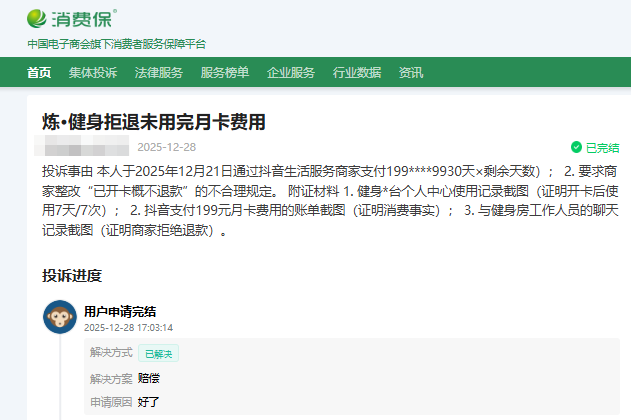Click the 17:03:14 progress timestamp
The image size is (631, 420).
(x=152, y=327)
